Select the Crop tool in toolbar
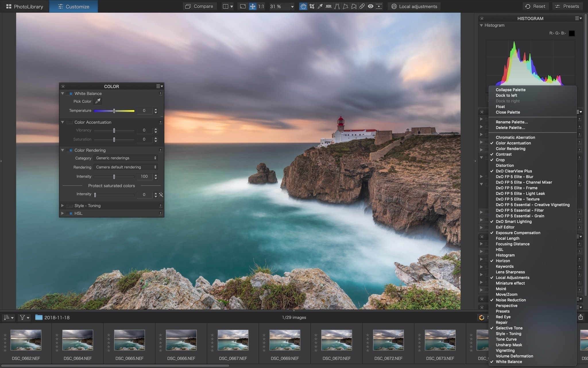The width and height of the screenshot is (588, 368). point(312,6)
